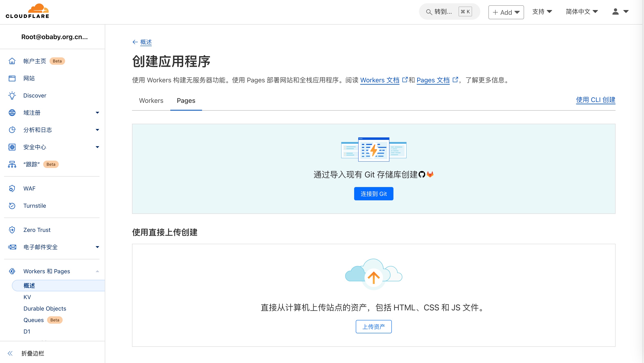
Task: Select the Pages tab
Action: 186,101
